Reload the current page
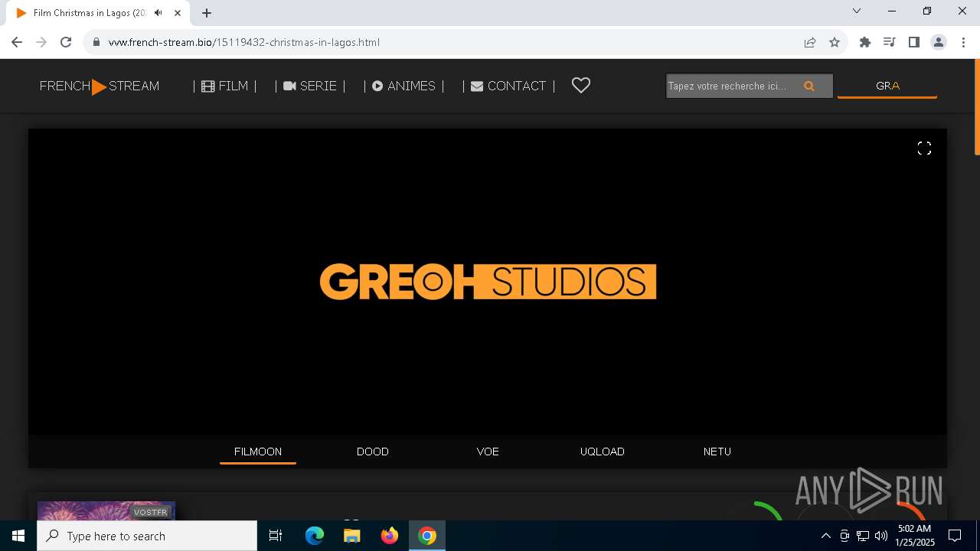 click(66, 42)
